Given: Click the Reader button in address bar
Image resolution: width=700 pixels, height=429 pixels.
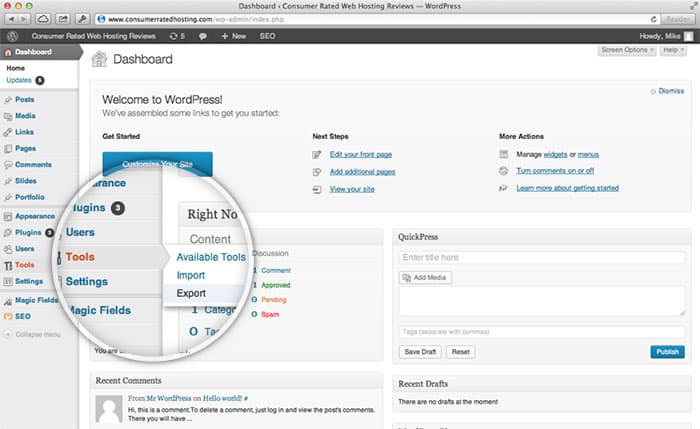Looking at the screenshot, I should click(x=677, y=19).
